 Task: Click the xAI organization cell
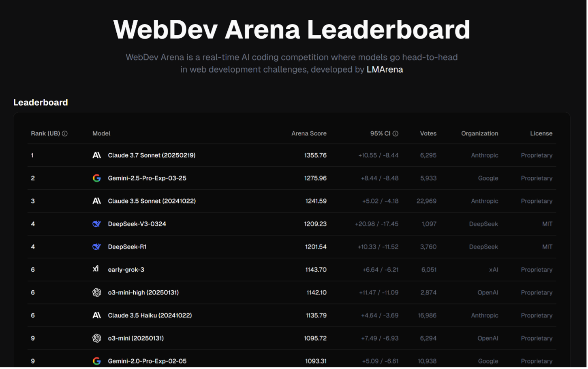(x=494, y=270)
